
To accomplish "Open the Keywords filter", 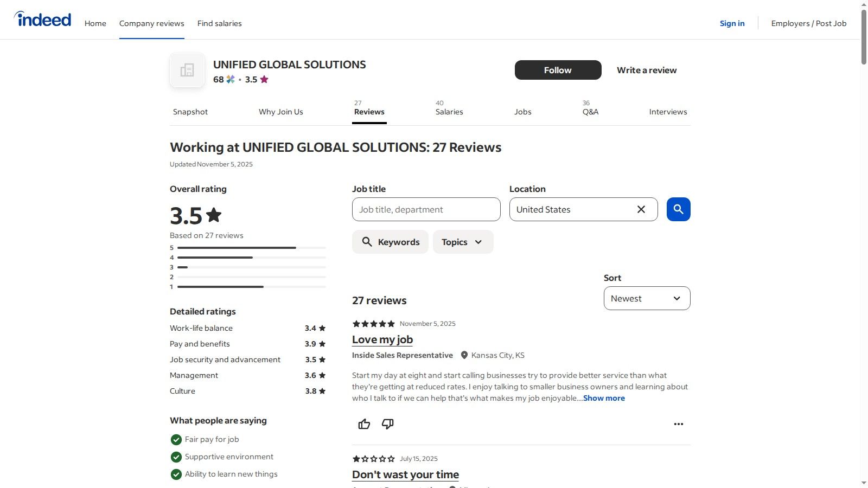I will (390, 242).
